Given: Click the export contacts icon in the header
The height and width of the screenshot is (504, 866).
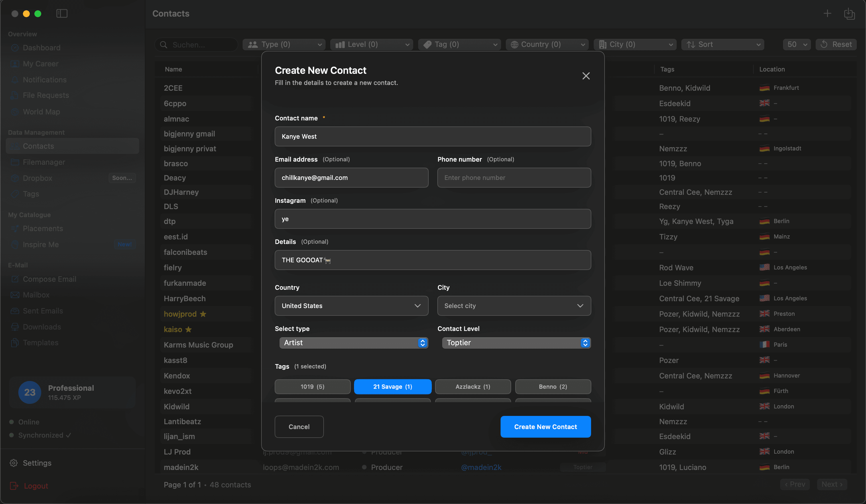Looking at the screenshot, I should [x=849, y=14].
